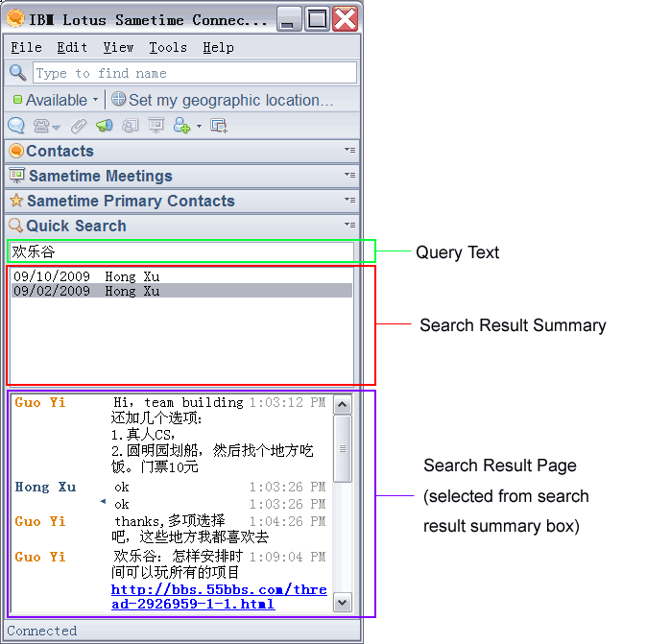This screenshot has width=646, height=644.
Task: Open the bbs.55bbs.com thread hyperlink
Action: coord(219,597)
